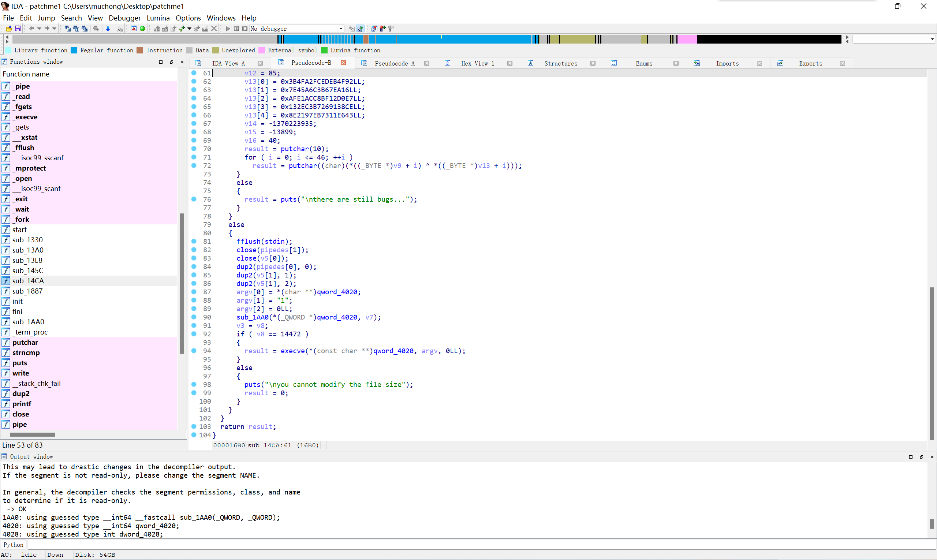Click the Python console language button
Viewport: 937px width, 560px height.
[x=14, y=545]
